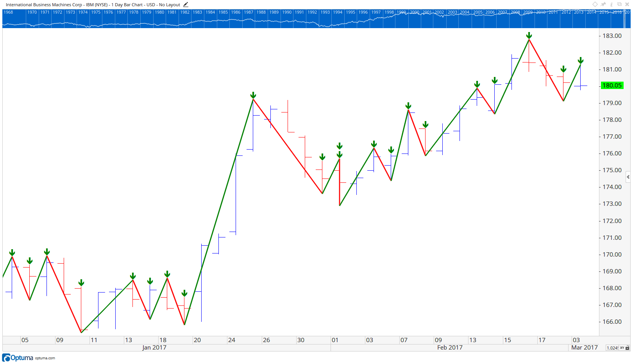This screenshot has width=633, height=364.
Task: Click the 1.024 scale ratio field
Action: (x=612, y=348)
